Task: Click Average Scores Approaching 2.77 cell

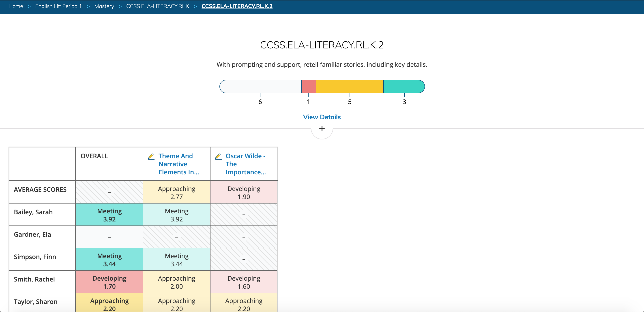Action: (x=176, y=192)
